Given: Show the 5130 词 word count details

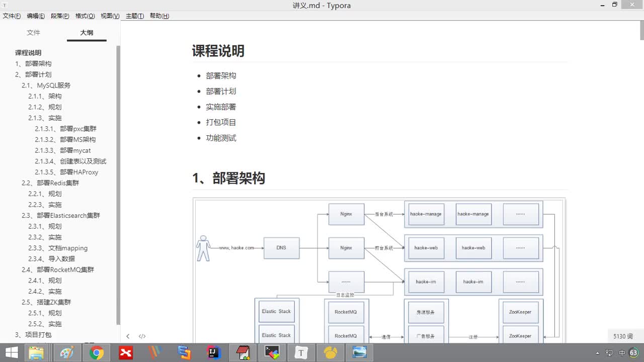Looking at the screenshot, I should coord(623,336).
